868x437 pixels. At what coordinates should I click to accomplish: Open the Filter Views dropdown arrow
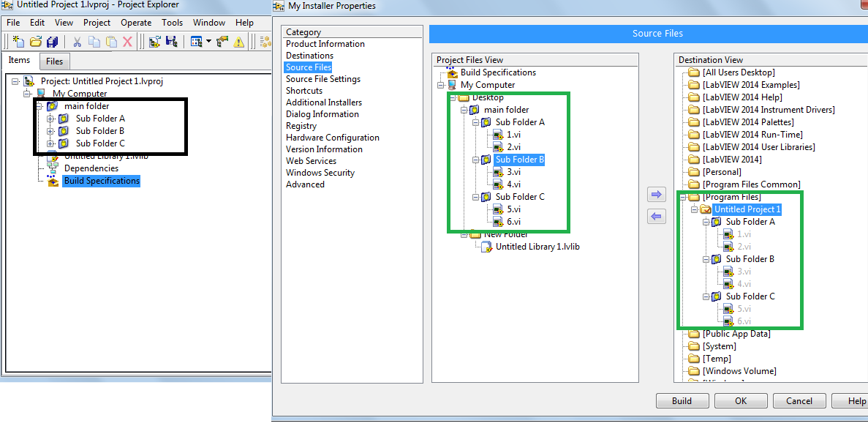point(208,42)
